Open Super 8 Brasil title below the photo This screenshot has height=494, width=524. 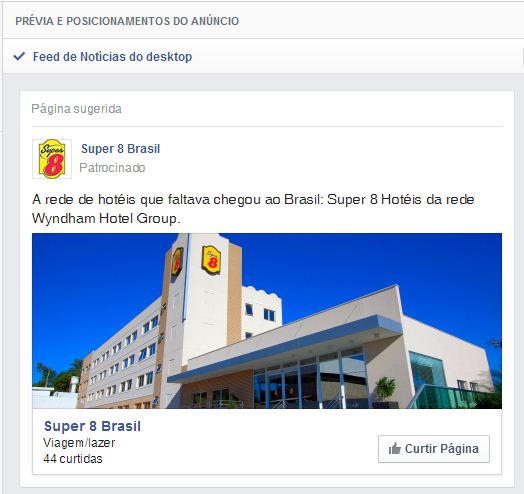click(93, 426)
